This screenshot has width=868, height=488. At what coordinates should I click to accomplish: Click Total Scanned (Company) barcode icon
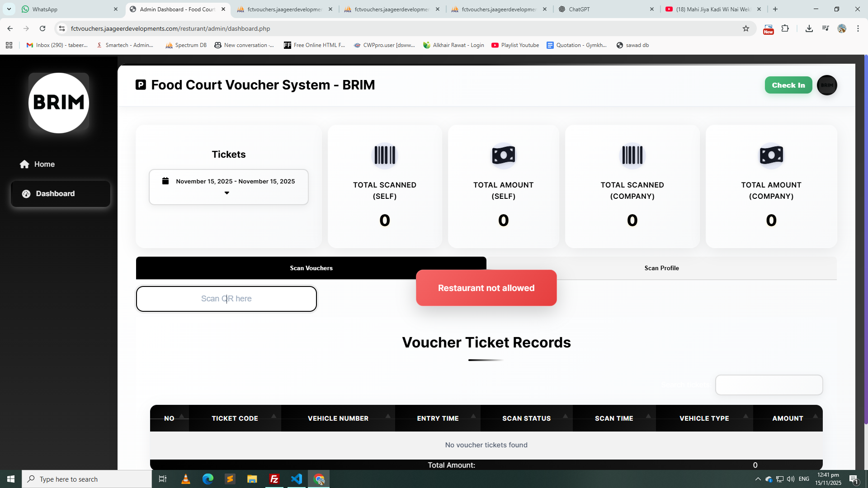(632, 155)
